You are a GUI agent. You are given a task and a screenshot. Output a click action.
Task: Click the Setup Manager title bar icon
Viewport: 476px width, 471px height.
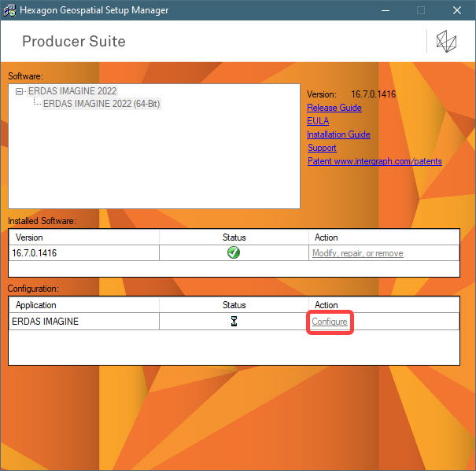click(9, 10)
